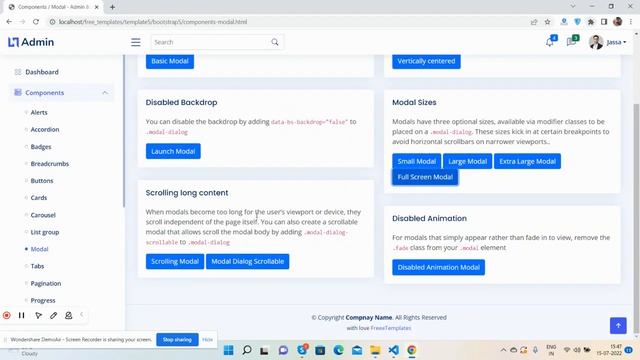Open the Chrome three-dot menu
This screenshot has height=360, width=640.
(x=631, y=22)
